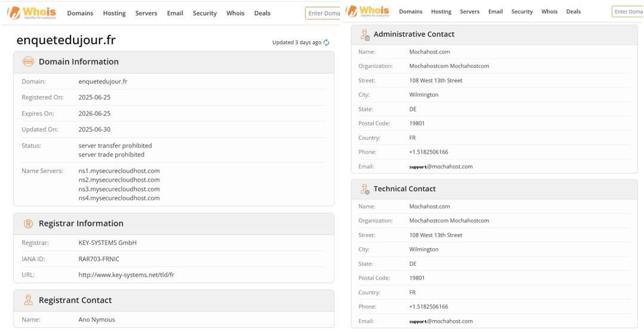The image size is (644, 332).
Task: Select Email in the right navigation bar
Action: [x=496, y=11]
